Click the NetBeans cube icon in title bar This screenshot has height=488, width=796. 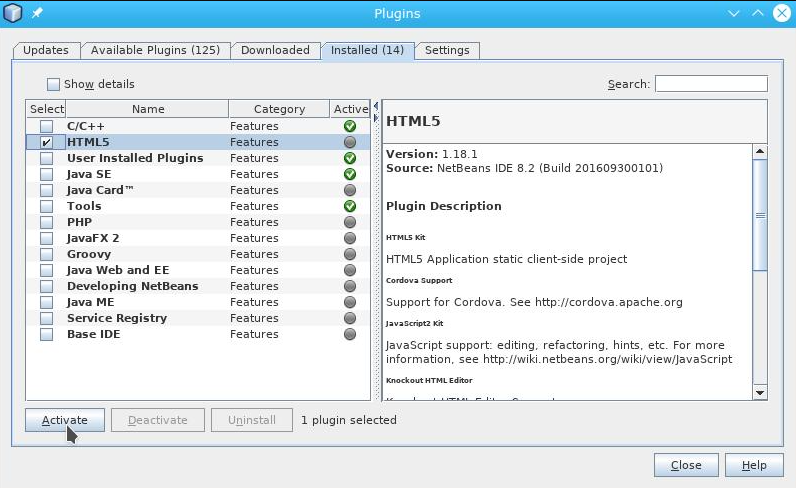click(x=13, y=13)
